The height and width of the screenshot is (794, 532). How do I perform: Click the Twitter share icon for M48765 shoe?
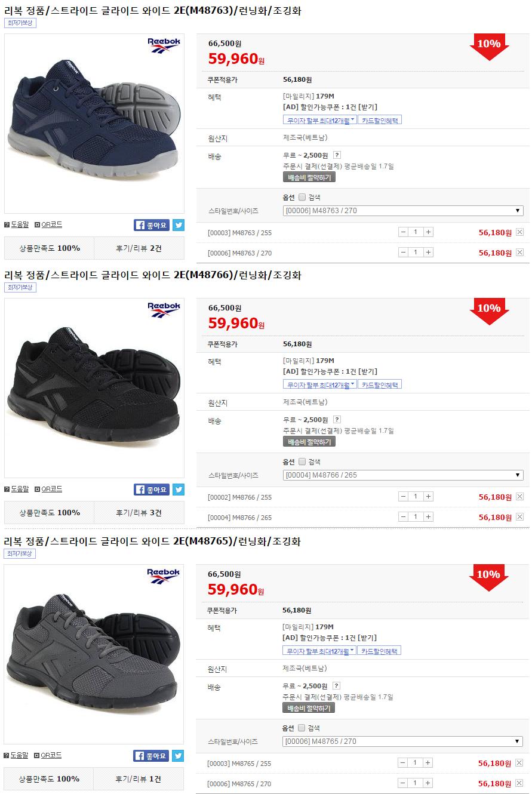(178, 756)
